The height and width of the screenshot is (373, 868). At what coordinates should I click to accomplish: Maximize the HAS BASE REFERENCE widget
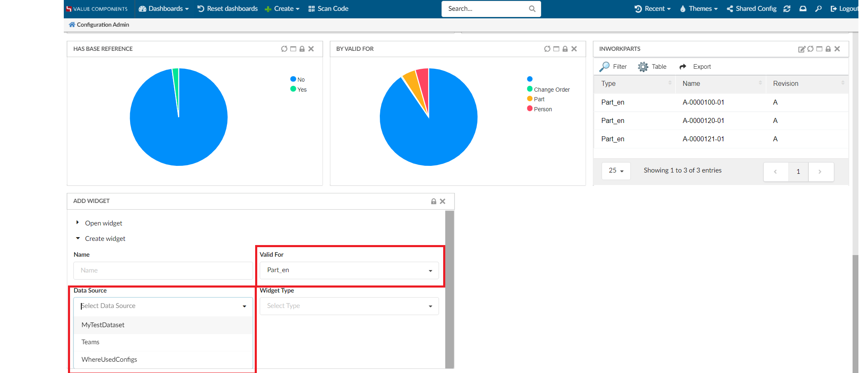coord(293,49)
